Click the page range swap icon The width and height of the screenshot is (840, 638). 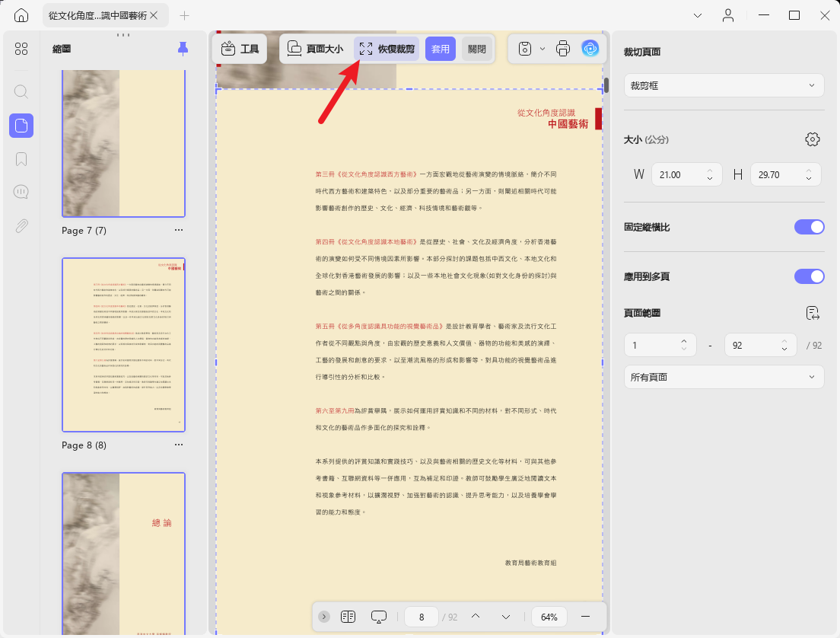[x=813, y=313]
